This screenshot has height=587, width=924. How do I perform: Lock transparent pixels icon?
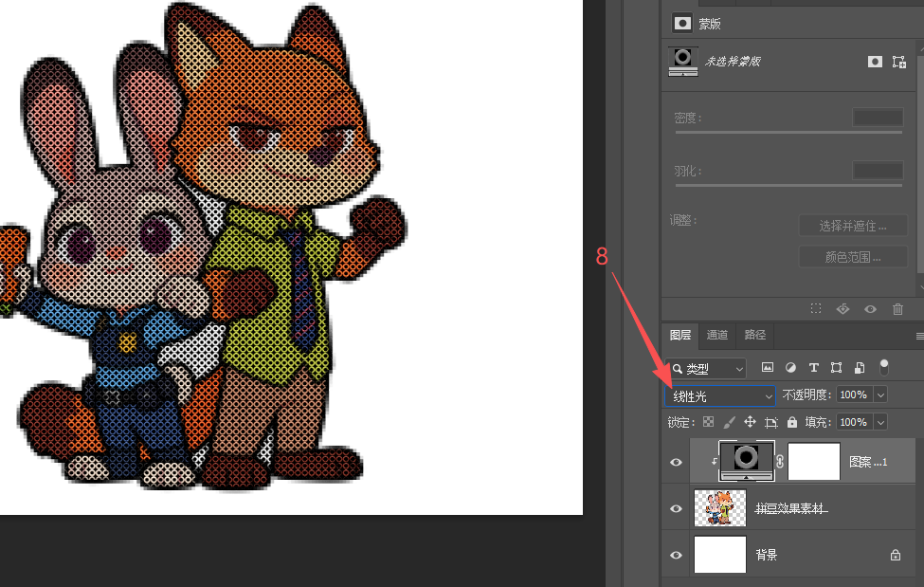click(x=708, y=422)
